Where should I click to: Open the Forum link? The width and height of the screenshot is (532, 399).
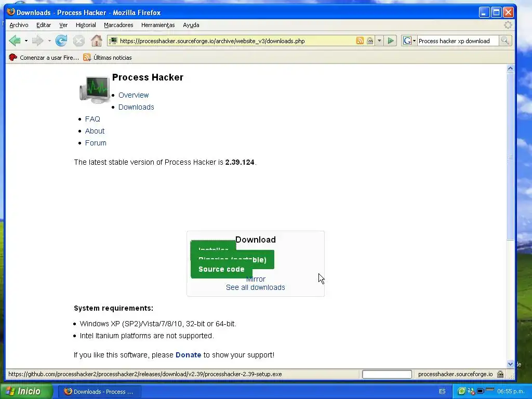click(x=96, y=143)
